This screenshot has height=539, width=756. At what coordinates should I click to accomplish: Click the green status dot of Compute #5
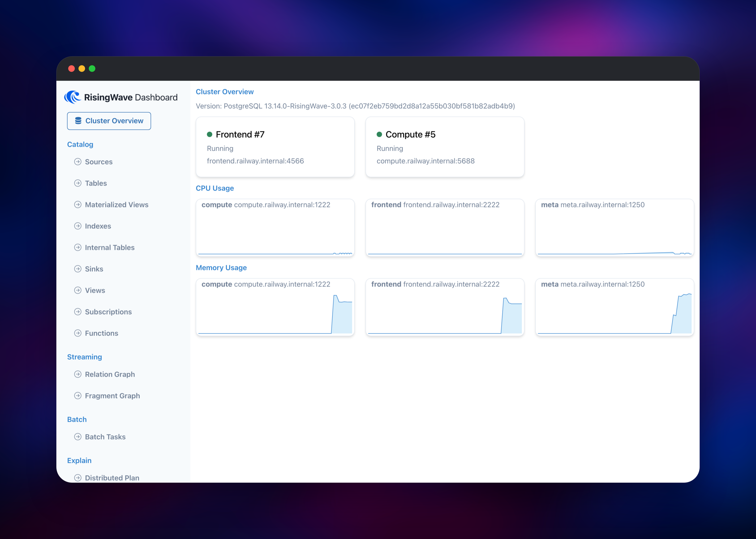(379, 134)
